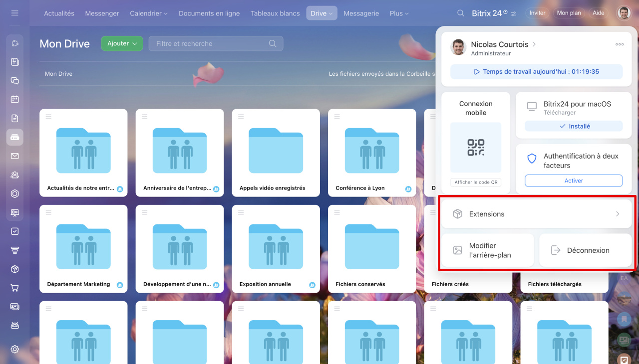Image resolution: width=639 pixels, height=364 pixels.
Task: Expand the Extensions row chevron
Action: pos(618,214)
